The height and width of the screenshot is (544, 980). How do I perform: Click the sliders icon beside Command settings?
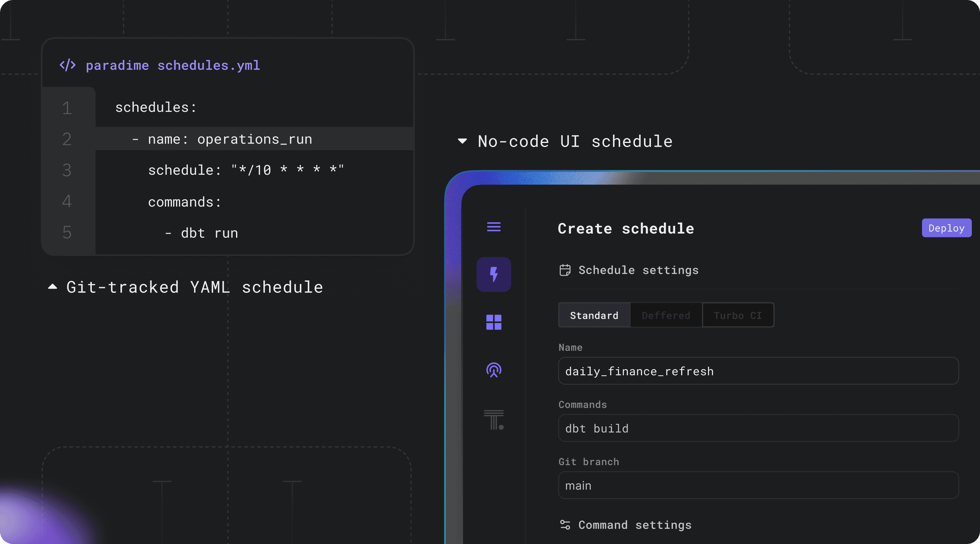(565, 525)
